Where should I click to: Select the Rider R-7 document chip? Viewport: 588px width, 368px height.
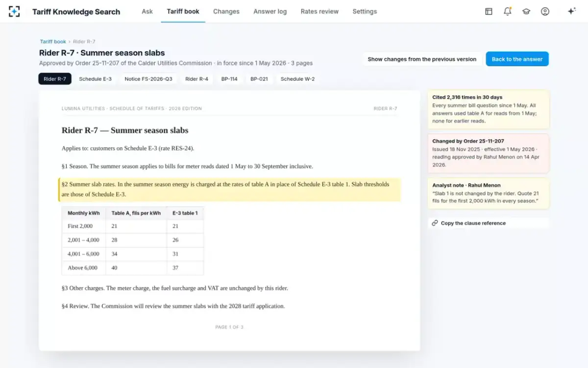click(55, 79)
